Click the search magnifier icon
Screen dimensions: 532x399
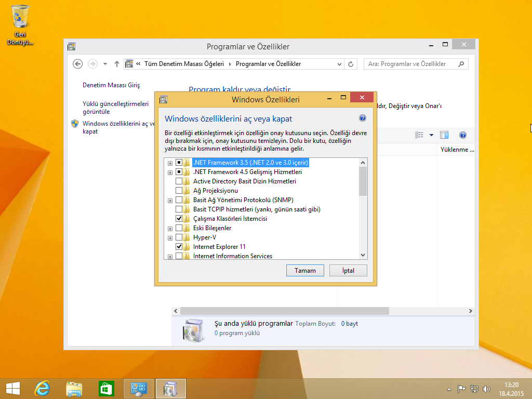pyautogui.click(x=461, y=64)
